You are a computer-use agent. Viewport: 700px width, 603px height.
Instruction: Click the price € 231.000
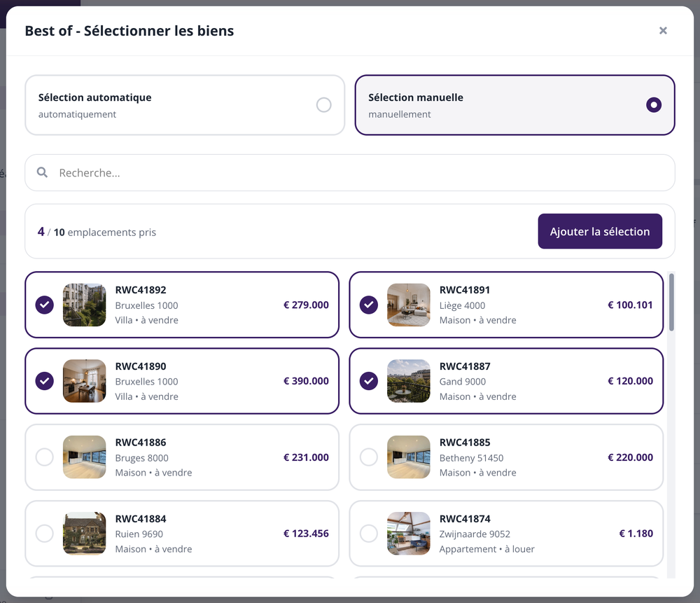coord(307,457)
